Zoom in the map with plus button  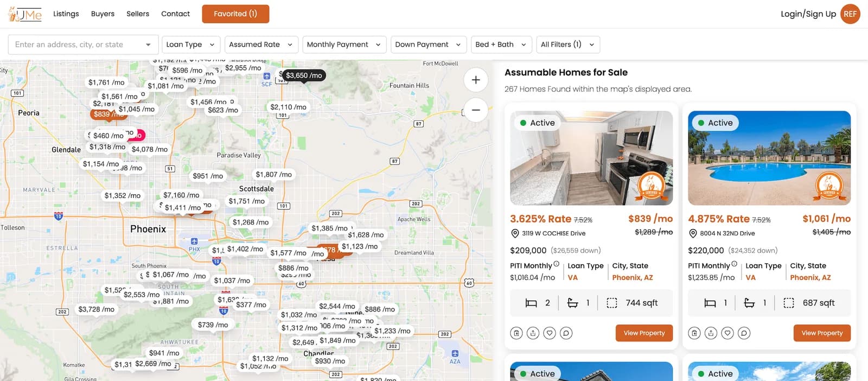coord(476,80)
